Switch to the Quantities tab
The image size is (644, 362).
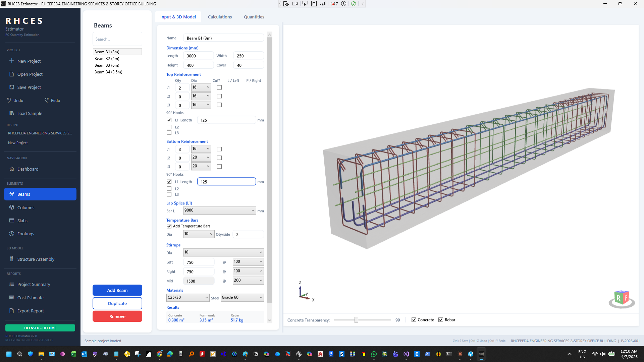254,17
